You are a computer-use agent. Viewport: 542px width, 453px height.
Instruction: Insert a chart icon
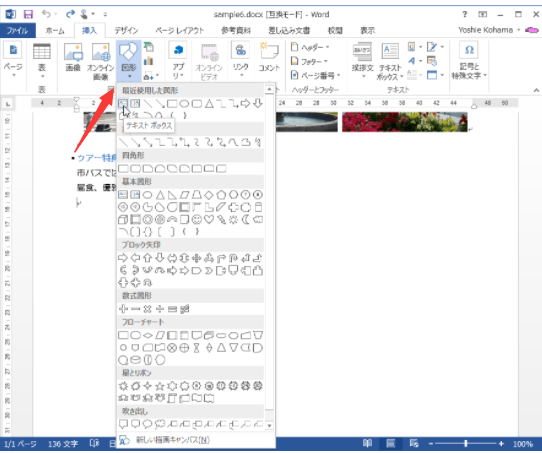click(148, 61)
